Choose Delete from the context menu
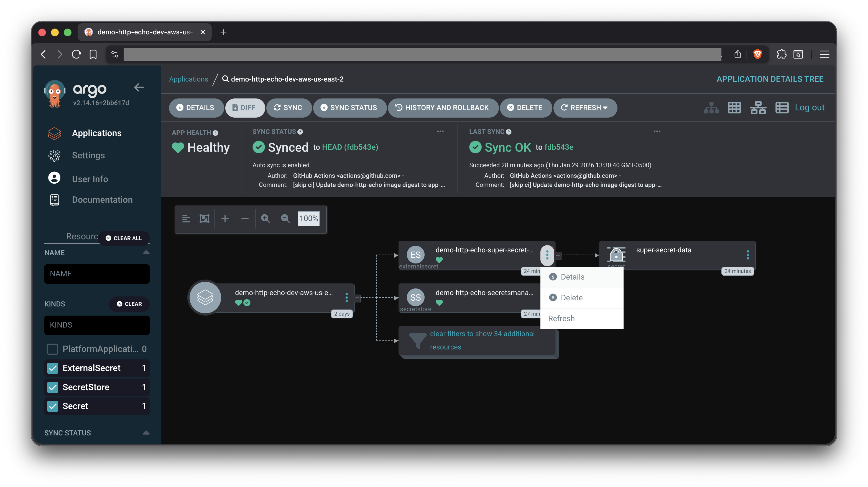 (571, 298)
